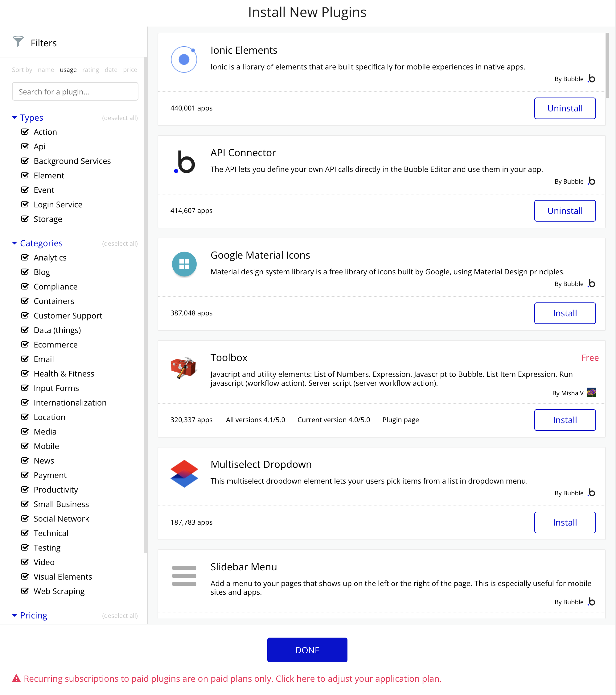Screen dimensions: 616x695
Task: Collapse the Types filter section
Action: click(14, 118)
